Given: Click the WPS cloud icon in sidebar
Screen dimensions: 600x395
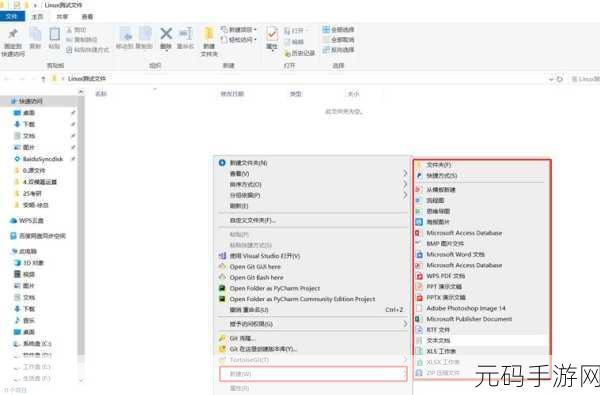Looking at the screenshot, I should (x=13, y=220).
